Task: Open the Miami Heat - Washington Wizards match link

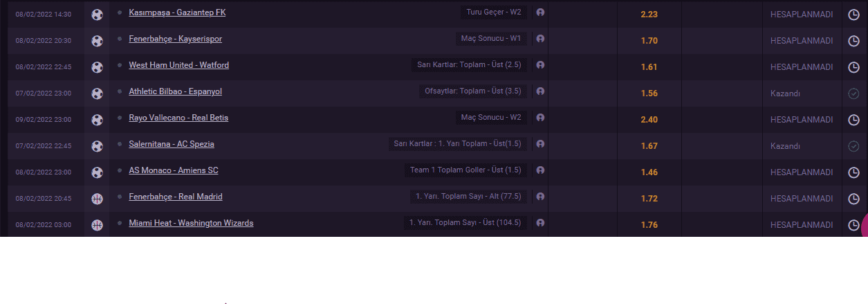Action: [191, 223]
